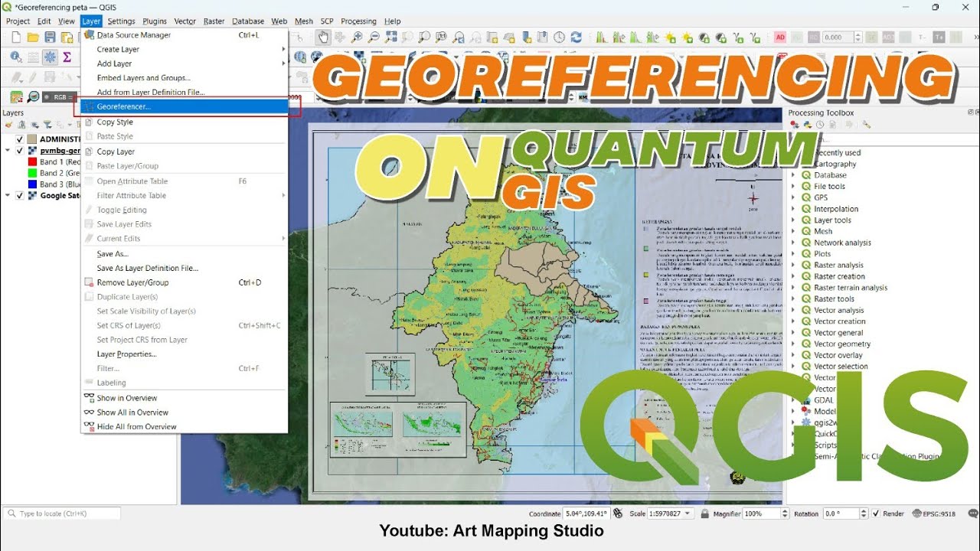Click Show in Overview menu entry
This screenshot has width=980, height=551.
point(184,398)
